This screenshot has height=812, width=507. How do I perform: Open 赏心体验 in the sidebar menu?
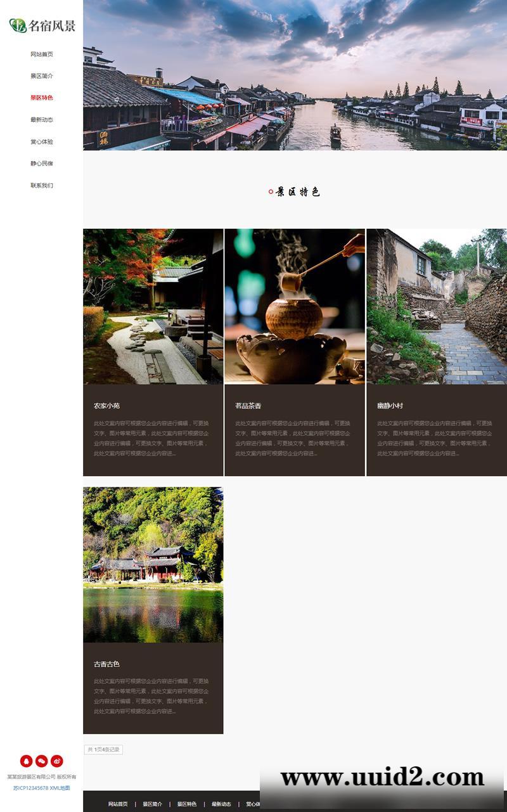point(42,142)
